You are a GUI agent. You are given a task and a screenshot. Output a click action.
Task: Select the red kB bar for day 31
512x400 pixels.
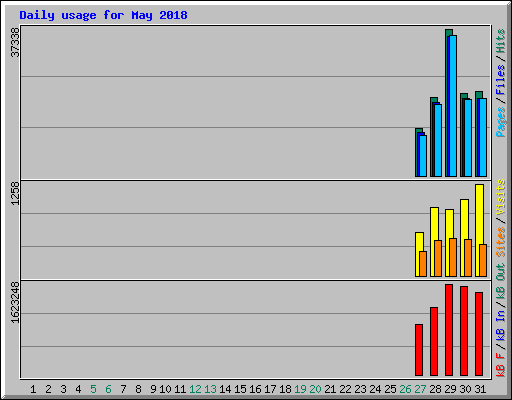coord(479,334)
